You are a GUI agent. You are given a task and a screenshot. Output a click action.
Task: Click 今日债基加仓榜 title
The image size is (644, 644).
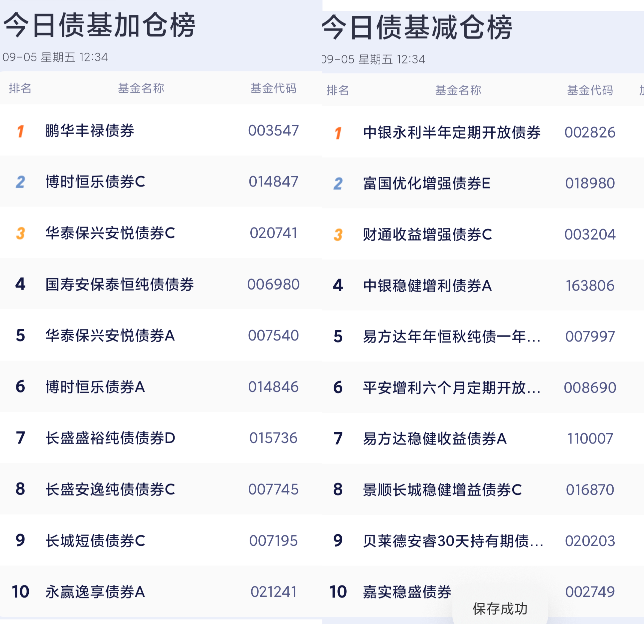pos(99,25)
